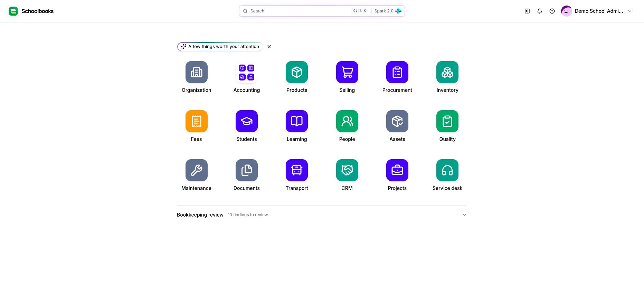The image size is (644, 297).
Task: Open the Fees module
Action: [197, 121]
